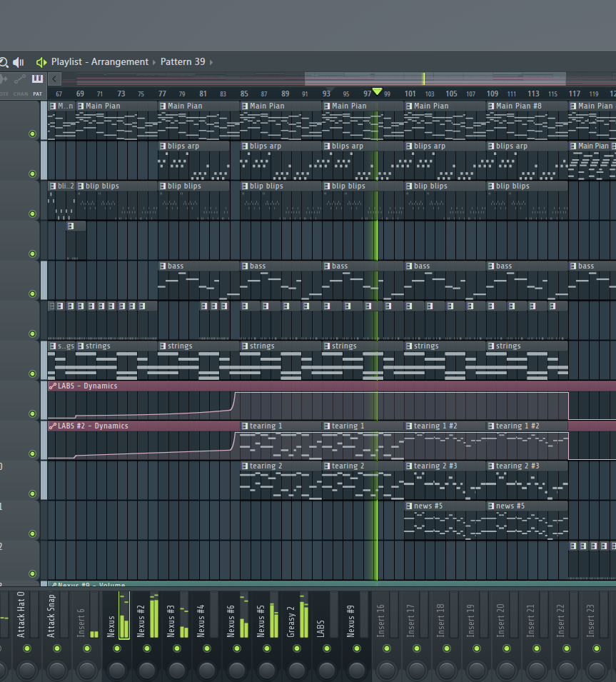Expand the arrow after Pattern 39
The width and height of the screenshot is (616, 682).
211,62
